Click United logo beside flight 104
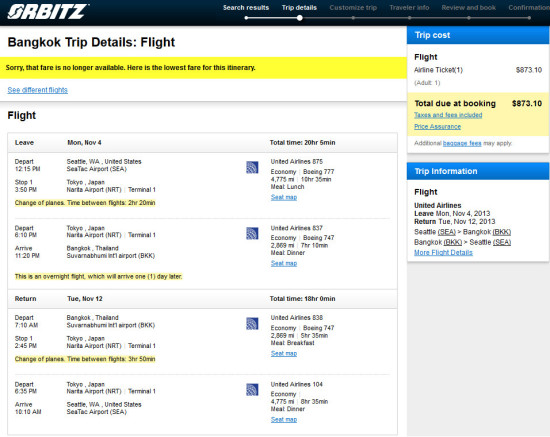Screen dimensions: 550x437 pos(252,390)
